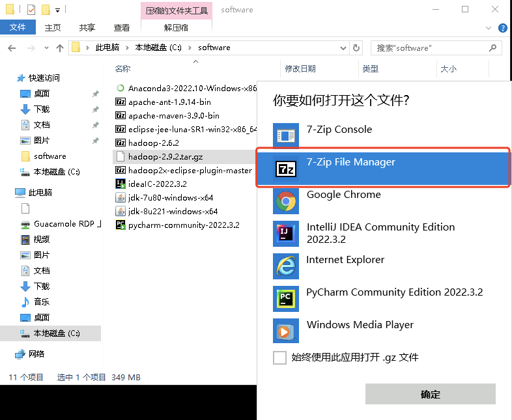Click the apache-maven-3.9.0-bin archive icon
The width and height of the screenshot is (512, 420).
pos(121,115)
